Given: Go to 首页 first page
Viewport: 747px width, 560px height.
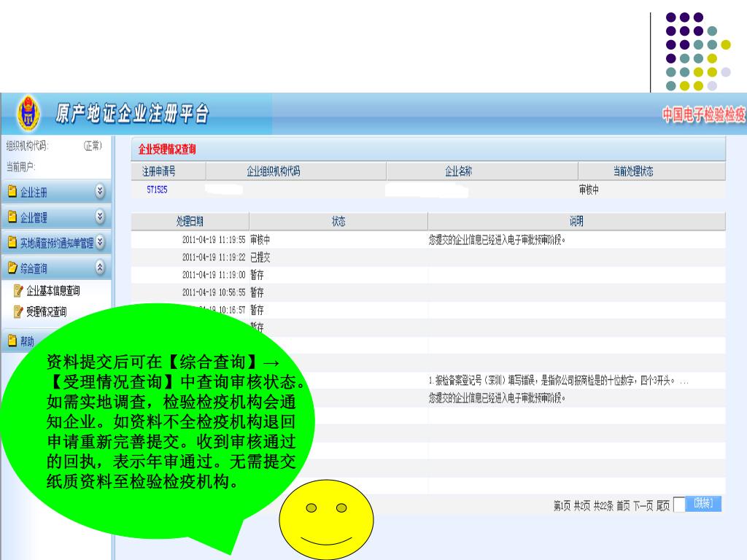Looking at the screenshot, I should point(623,505).
